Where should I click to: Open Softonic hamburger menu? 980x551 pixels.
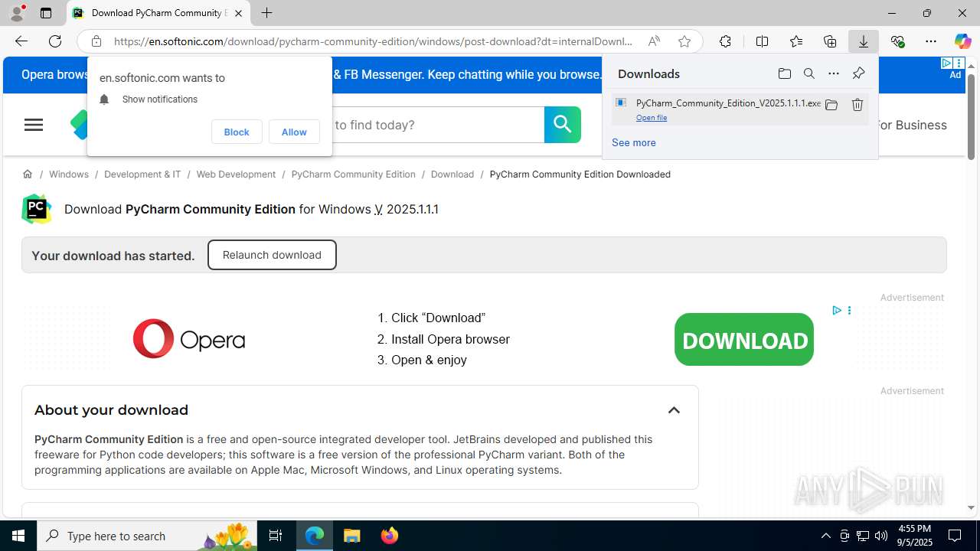34,125
